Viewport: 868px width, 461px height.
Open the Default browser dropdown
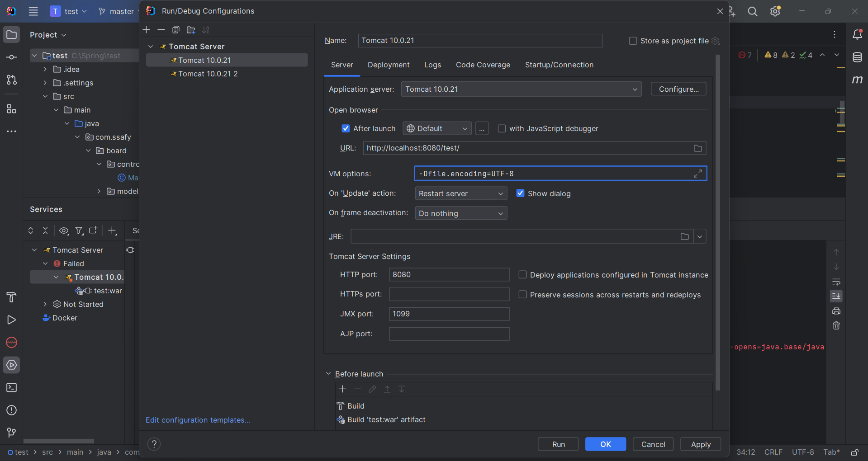tap(437, 128)
